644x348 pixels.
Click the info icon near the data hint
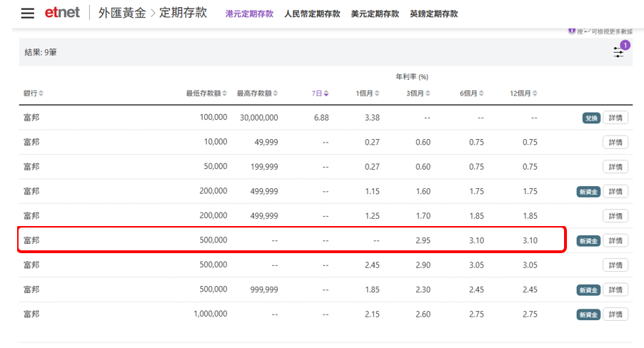(571, 31)
